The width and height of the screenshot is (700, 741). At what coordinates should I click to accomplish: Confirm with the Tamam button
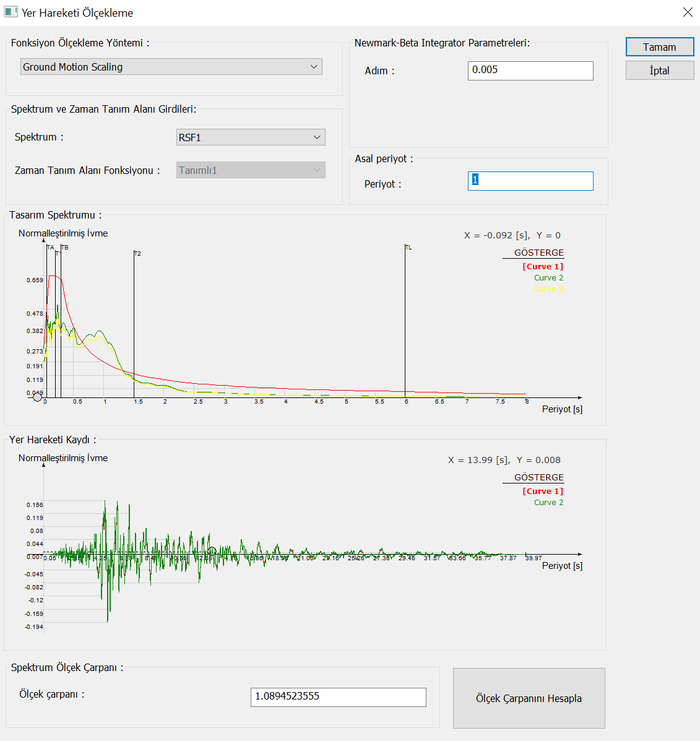(659, 47)
